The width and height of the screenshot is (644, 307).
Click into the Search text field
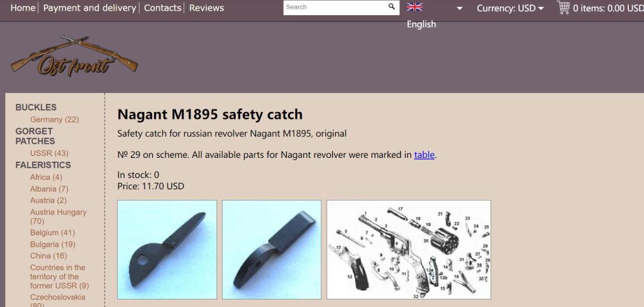click(x=335, y=7)
